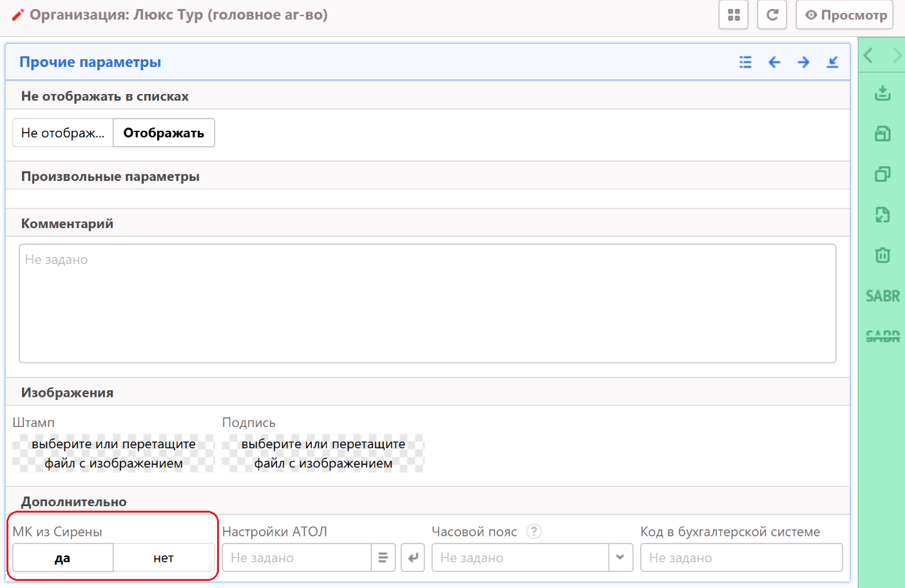Select 'Отображать' toggle option
Screen dimensions: 905x588
164,133
